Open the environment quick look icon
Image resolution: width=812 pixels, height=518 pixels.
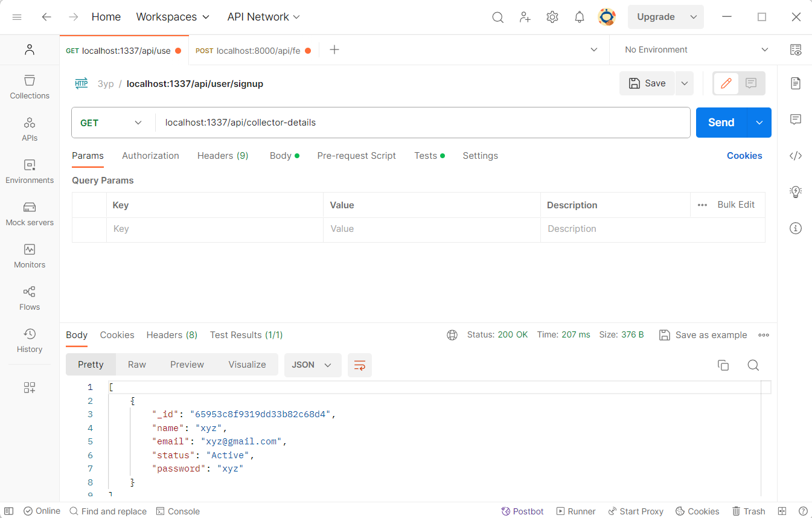point(796,50)
